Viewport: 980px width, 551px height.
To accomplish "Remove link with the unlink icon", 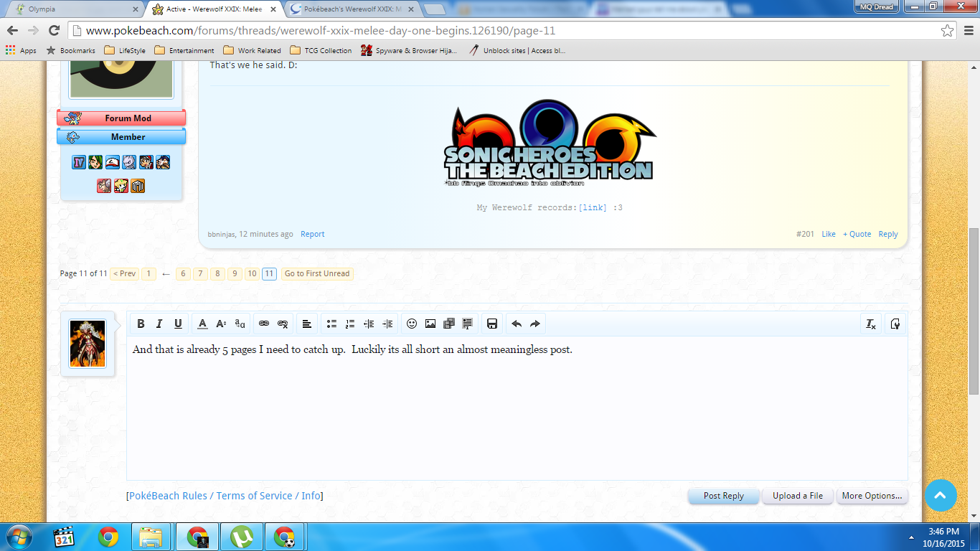I will [x=283, y=324].
